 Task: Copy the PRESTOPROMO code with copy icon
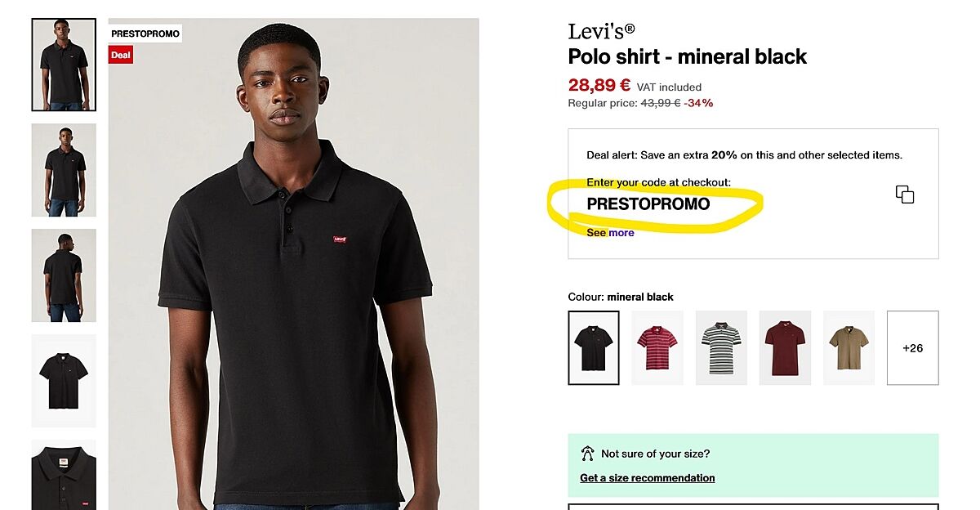[x=904, y=195]
